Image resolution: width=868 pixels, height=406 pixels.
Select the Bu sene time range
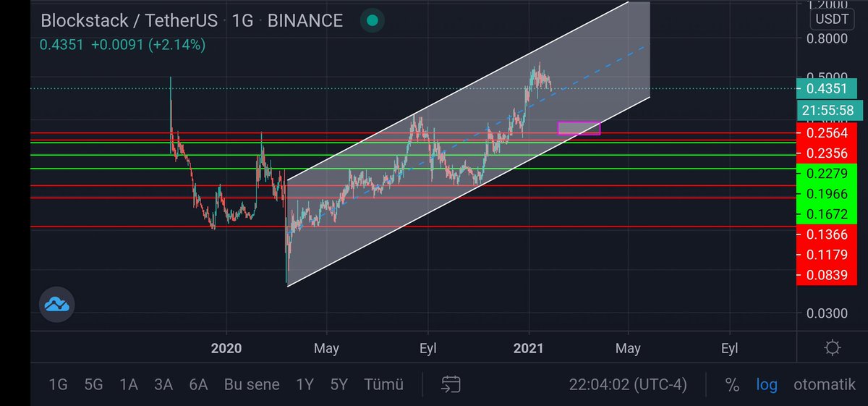coord(252,384)
